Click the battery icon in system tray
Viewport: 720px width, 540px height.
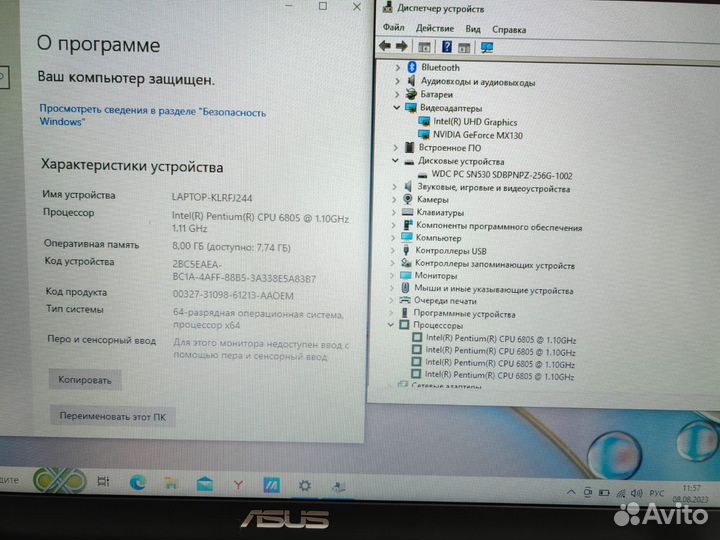(x=604, y=493)
